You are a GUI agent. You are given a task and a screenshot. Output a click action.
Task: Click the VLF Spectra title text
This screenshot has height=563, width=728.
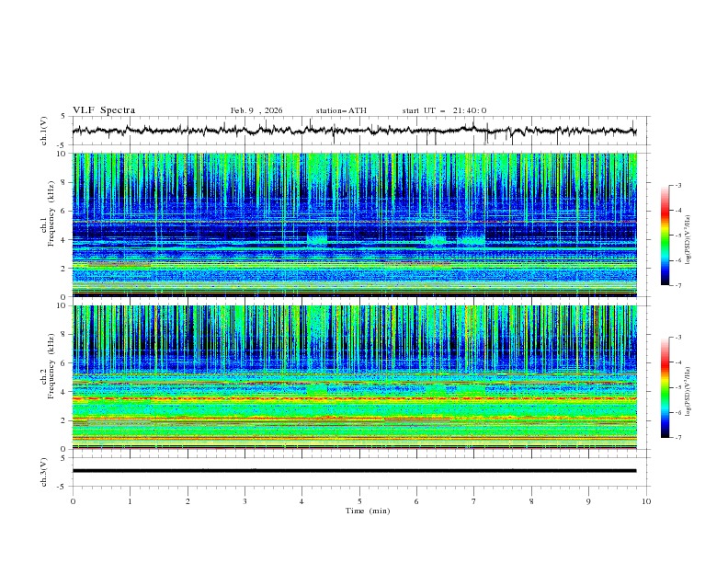(104, 110)
